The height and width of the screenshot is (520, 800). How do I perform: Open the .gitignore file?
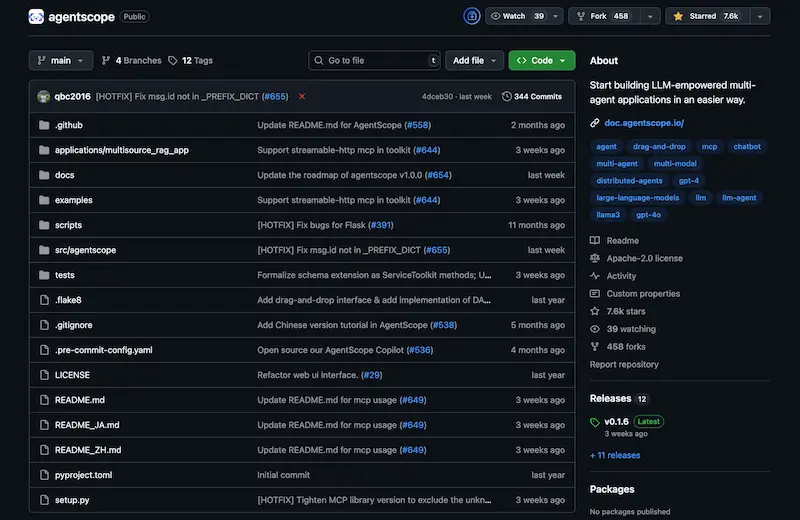[x=73, y=325]
